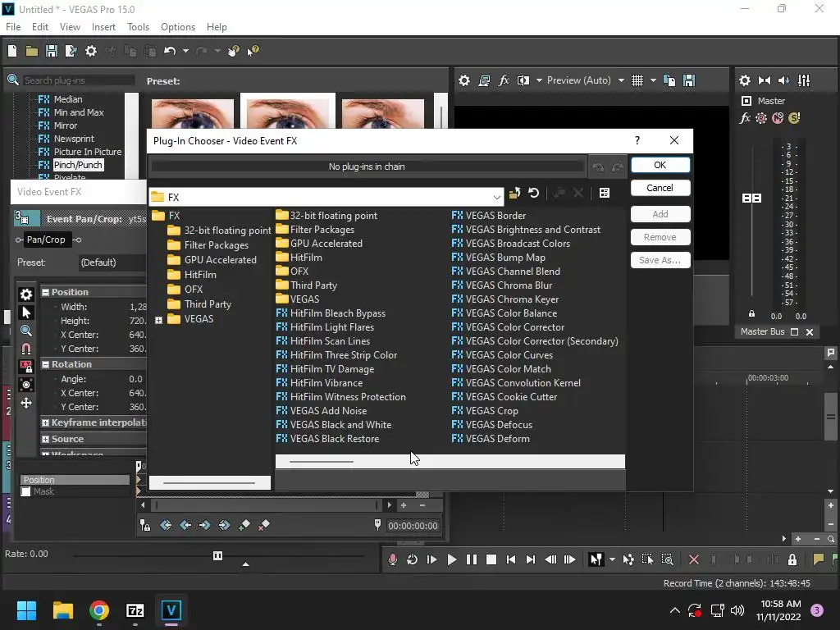This screenshot has width=840, height=630.
Task: Open the Insert menu
Action: click(x=103, y=27)
